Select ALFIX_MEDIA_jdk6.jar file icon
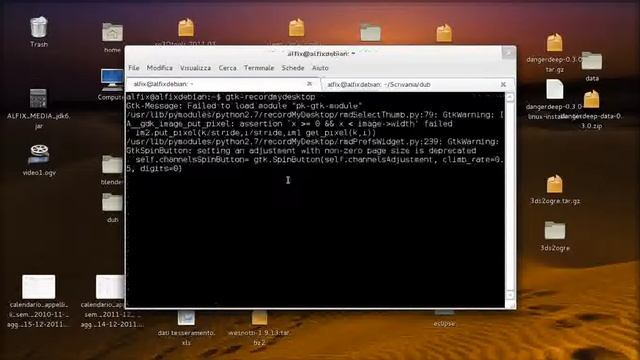The height and width of the screenshot is (360, 640). coord(38,99)
